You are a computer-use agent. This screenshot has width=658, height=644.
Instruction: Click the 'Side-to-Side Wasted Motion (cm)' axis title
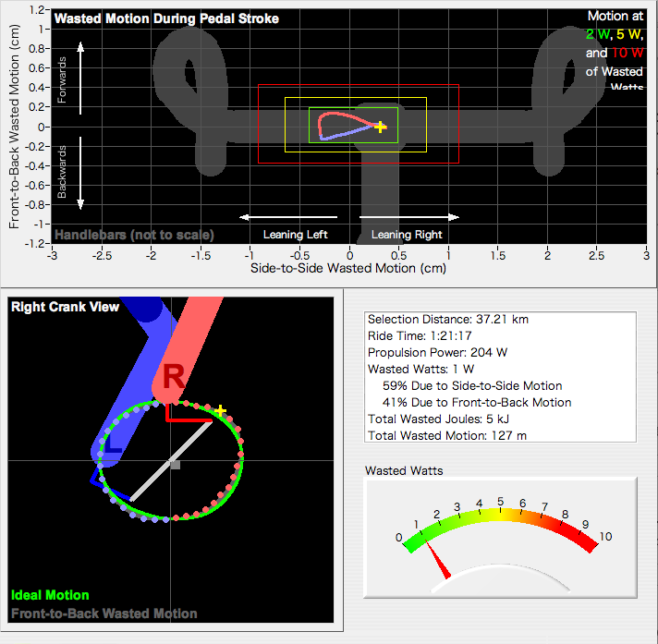point(348,268)
